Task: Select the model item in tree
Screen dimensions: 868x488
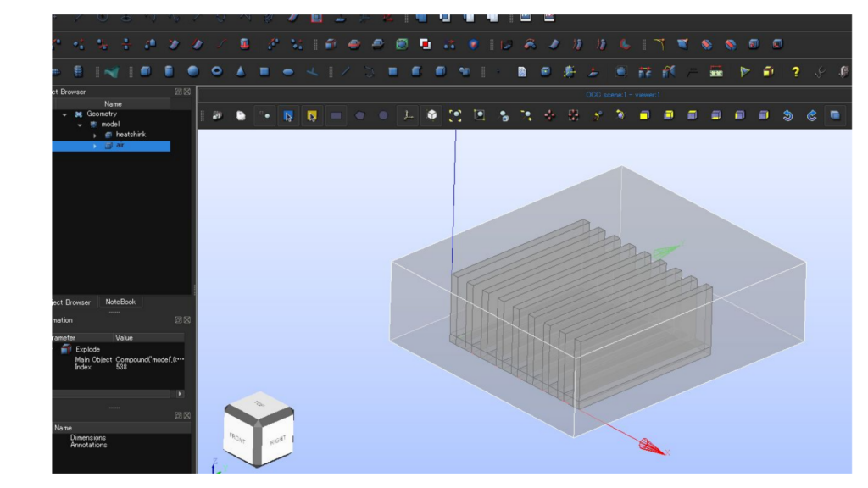Action: [x=110, y=125]
